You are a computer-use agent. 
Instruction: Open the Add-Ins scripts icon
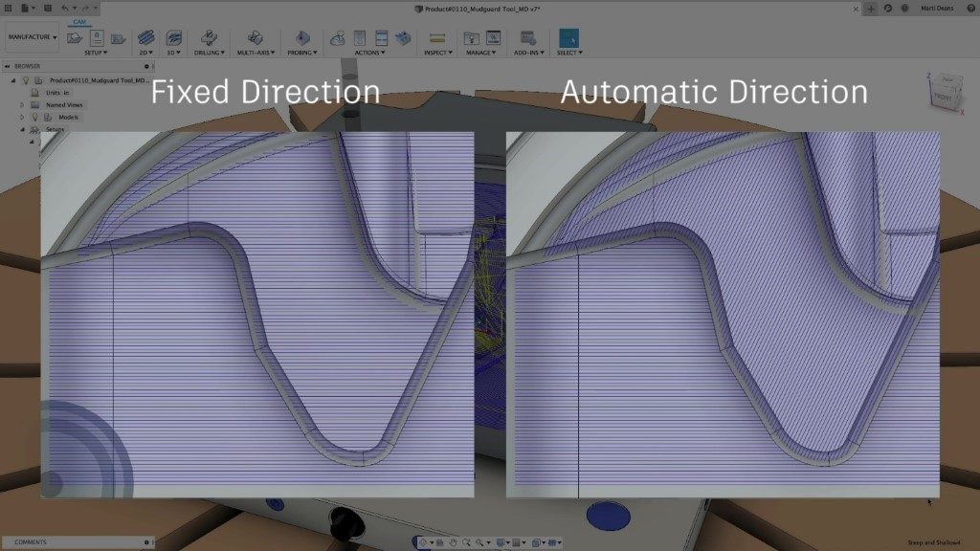(x=527, y=38)
